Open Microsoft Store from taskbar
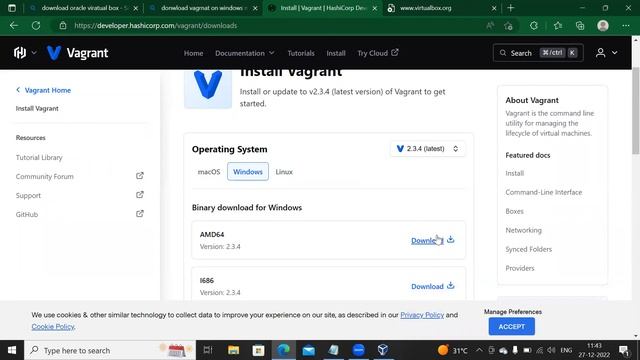The width and height of the screenshot is (640, 360). tap(258, 350)
